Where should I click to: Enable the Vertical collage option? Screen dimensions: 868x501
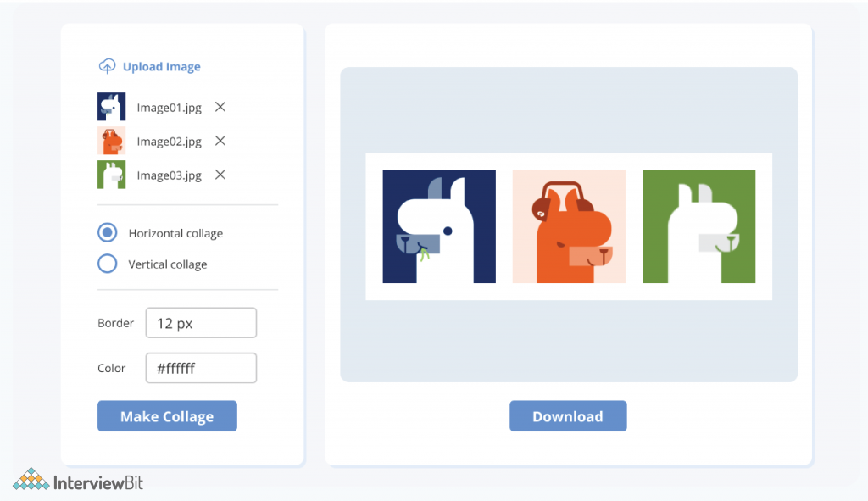pyautogui.click(x=108, y=264)
